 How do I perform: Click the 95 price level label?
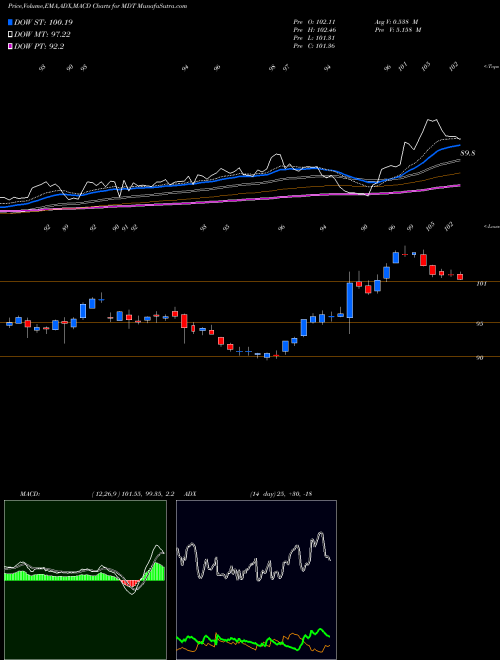479,324
